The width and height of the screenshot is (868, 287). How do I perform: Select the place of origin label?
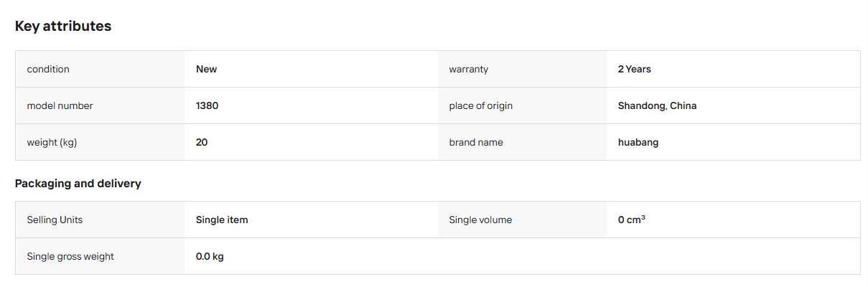coord(481,105)
